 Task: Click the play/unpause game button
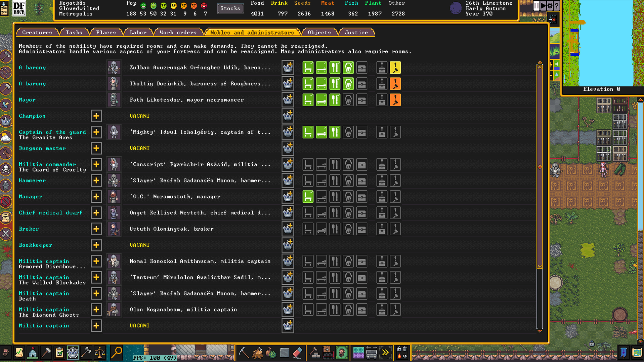(543, 5)
